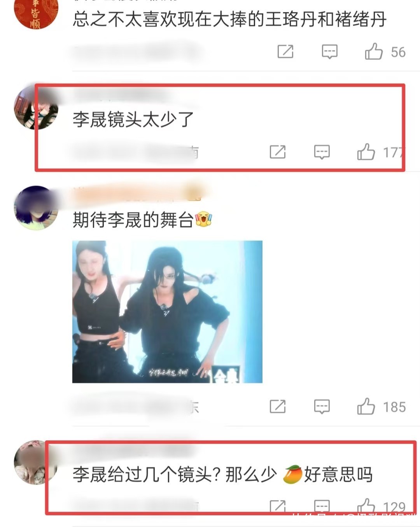Like the comment with 56 likes
This screenshot has height=527, width=420.
374,51
